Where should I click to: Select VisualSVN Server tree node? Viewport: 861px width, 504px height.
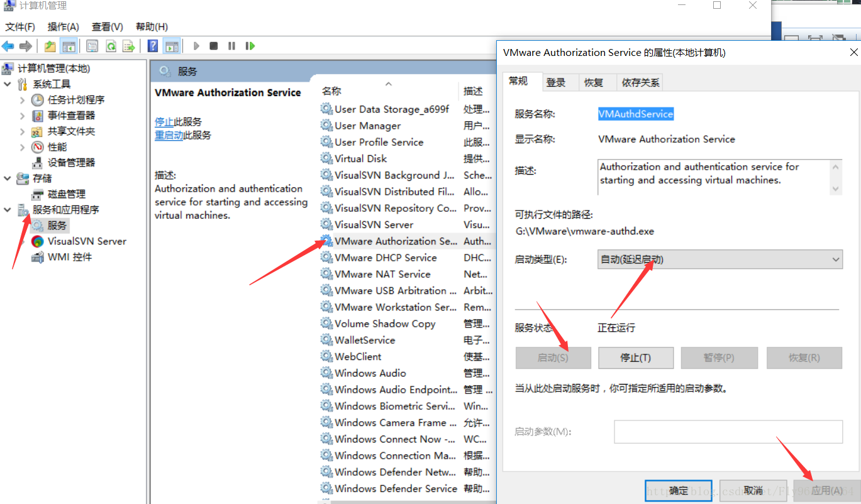87,241
